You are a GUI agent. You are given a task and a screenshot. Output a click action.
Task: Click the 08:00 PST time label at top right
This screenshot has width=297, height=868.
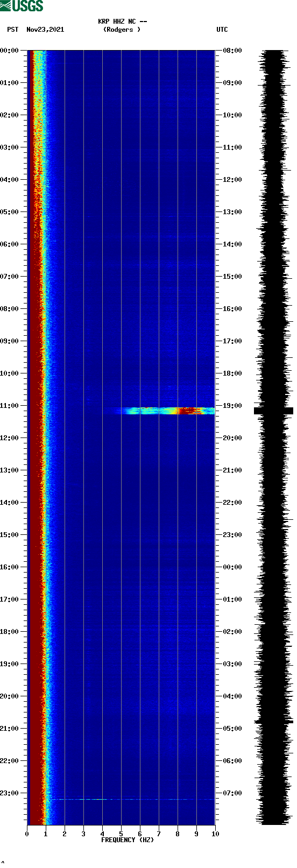point(232,51)
